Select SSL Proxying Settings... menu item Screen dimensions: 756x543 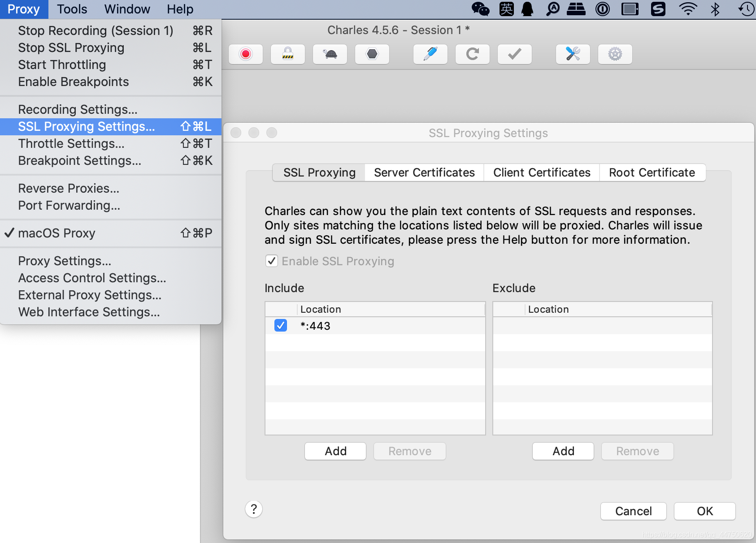coord(111,126)
